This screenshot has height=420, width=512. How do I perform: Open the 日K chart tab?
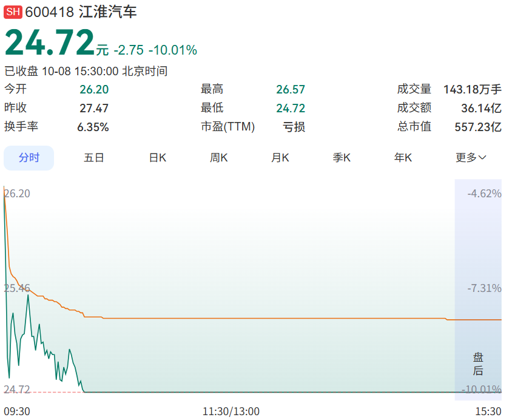coord(158,158)
